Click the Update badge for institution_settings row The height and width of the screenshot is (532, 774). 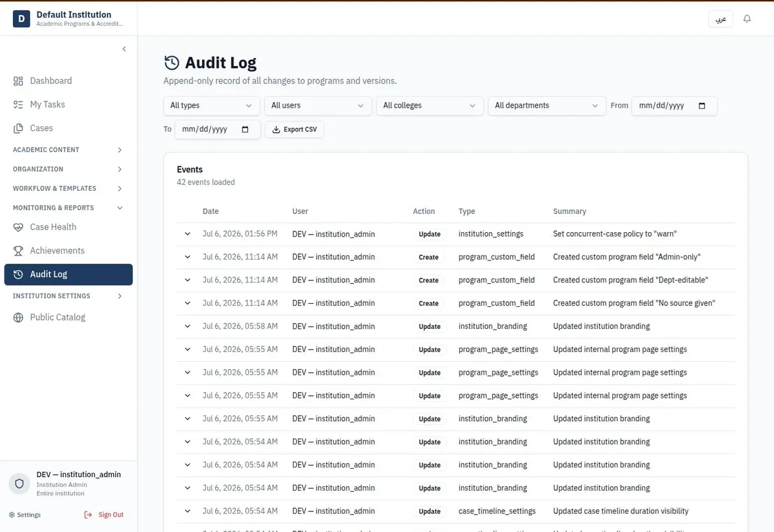coord(430,234)
